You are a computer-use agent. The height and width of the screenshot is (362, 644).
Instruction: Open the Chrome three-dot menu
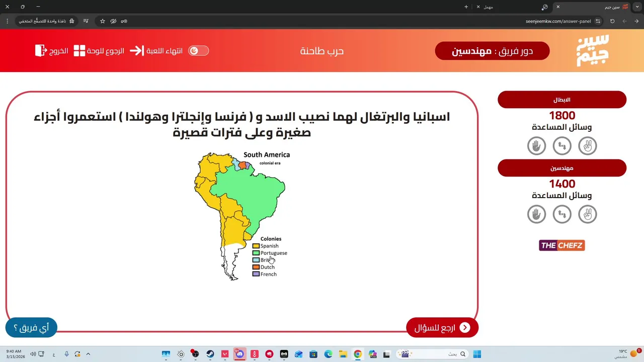click(7, 21)
